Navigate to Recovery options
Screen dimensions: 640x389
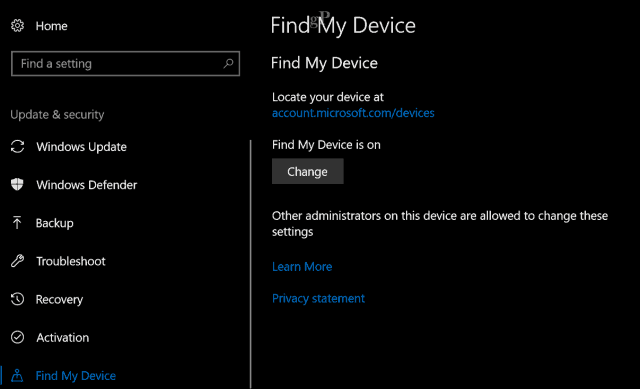point(59,299)
